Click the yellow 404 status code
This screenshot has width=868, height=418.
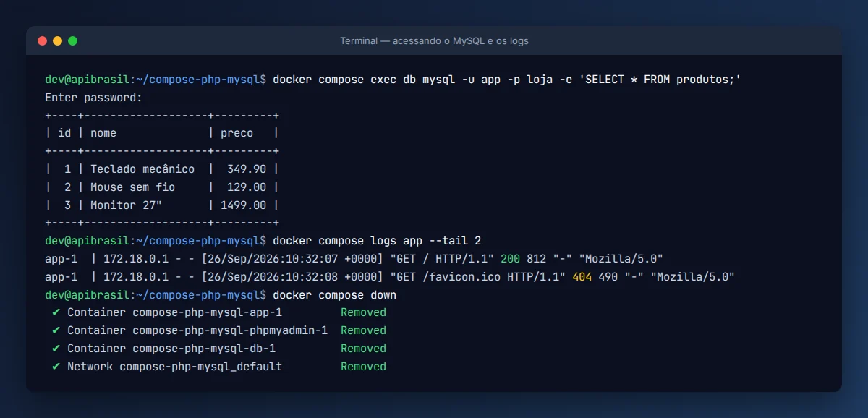pyautogui.click(x=582, y=277)
